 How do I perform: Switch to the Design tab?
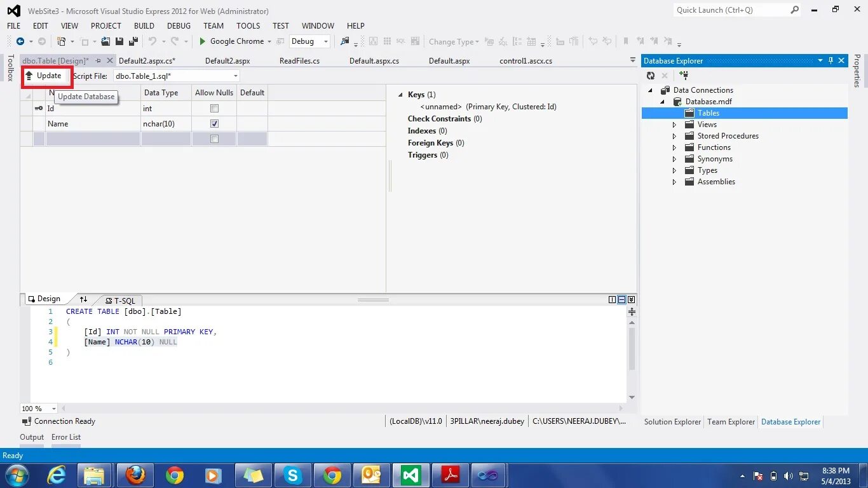point(44,299)
